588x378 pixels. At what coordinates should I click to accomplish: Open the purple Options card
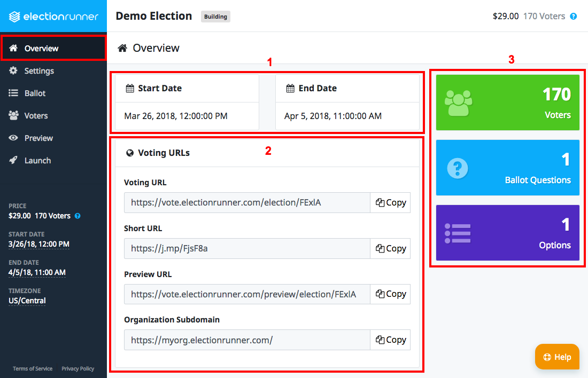[x=508, y=233]
